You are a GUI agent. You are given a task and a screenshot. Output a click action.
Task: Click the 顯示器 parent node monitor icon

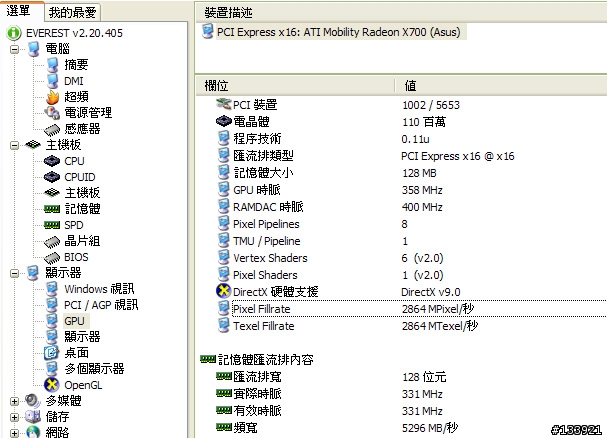(x=33, y=273)
